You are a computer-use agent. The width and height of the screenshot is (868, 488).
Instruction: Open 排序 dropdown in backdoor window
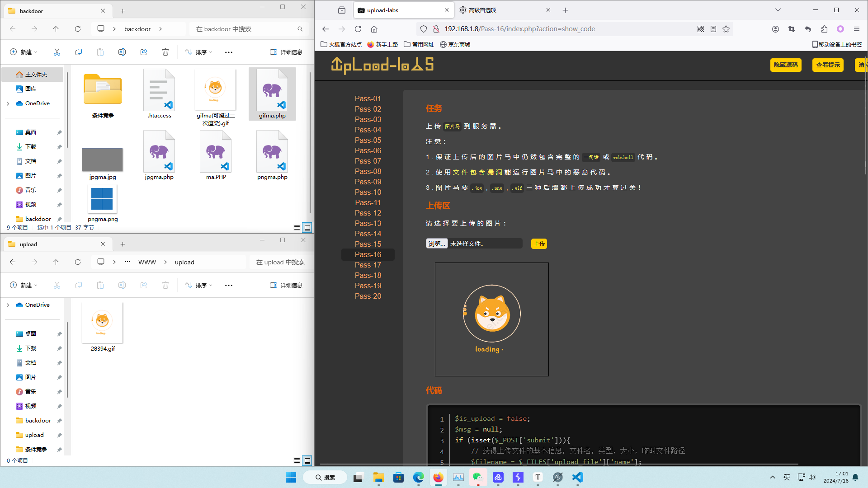[198, 52]
